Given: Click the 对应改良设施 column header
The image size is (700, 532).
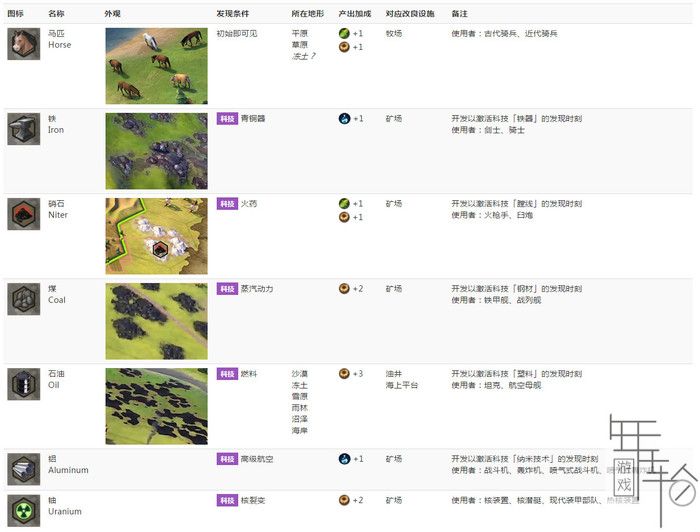Looking at the screenshot, I should coord(410,14).
